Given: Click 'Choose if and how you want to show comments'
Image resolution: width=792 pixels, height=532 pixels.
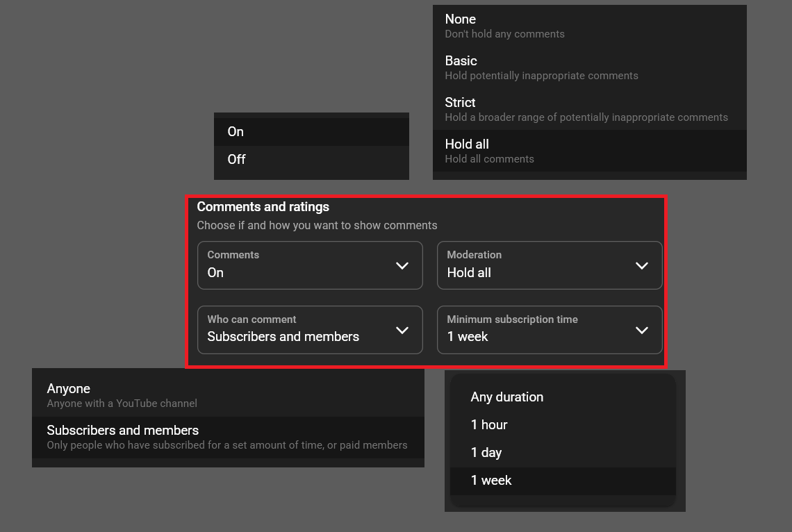Looking at the screenshot, I should point(317,225).
